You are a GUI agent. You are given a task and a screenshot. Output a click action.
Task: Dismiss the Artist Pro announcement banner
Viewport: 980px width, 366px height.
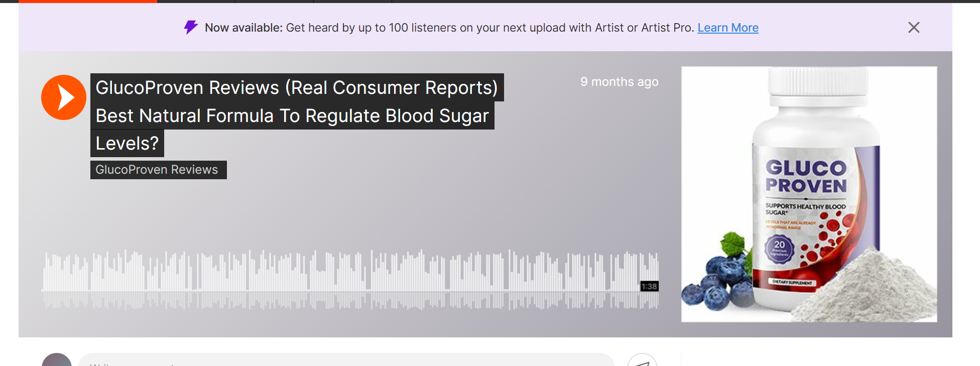point(914,28)
